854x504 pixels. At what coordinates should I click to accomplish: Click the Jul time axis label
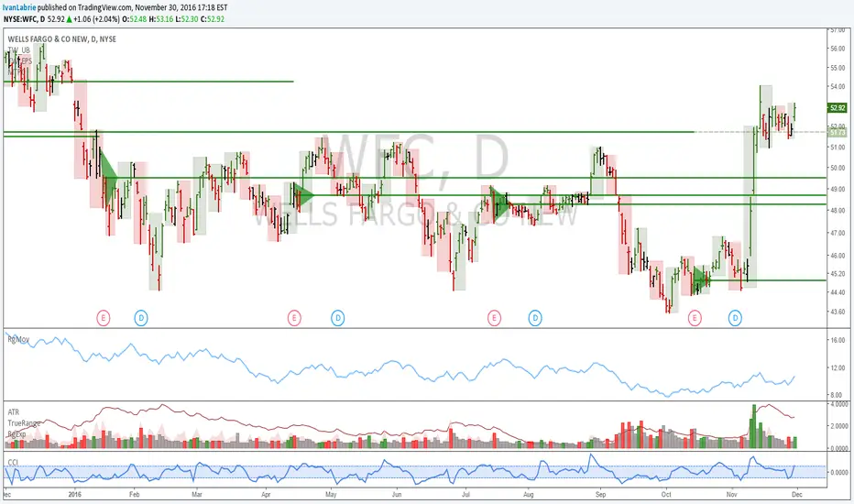[x=465, y=495]
